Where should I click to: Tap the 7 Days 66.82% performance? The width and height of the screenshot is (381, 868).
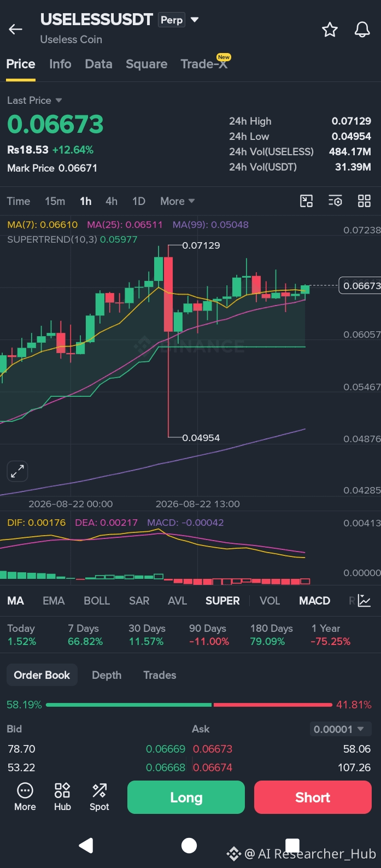[x=85, y=635]
